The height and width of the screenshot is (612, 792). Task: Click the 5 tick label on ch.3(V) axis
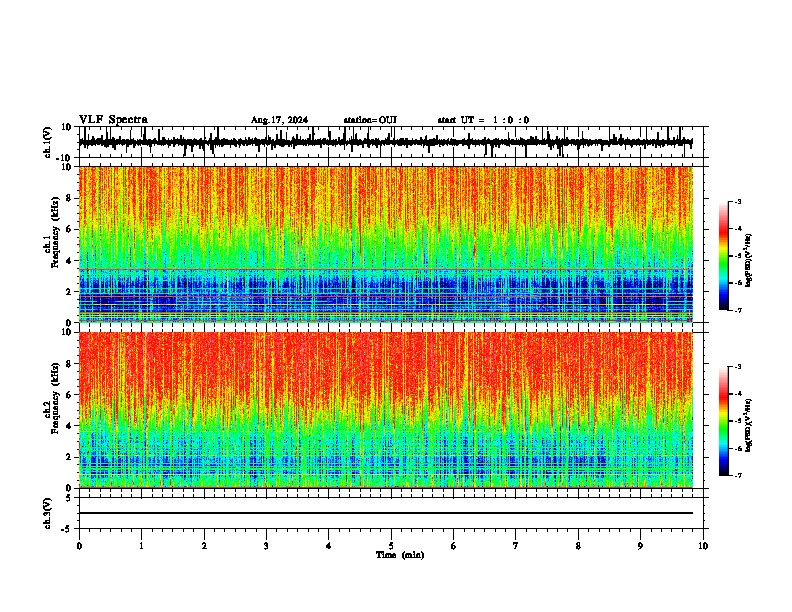click(69, 497)
